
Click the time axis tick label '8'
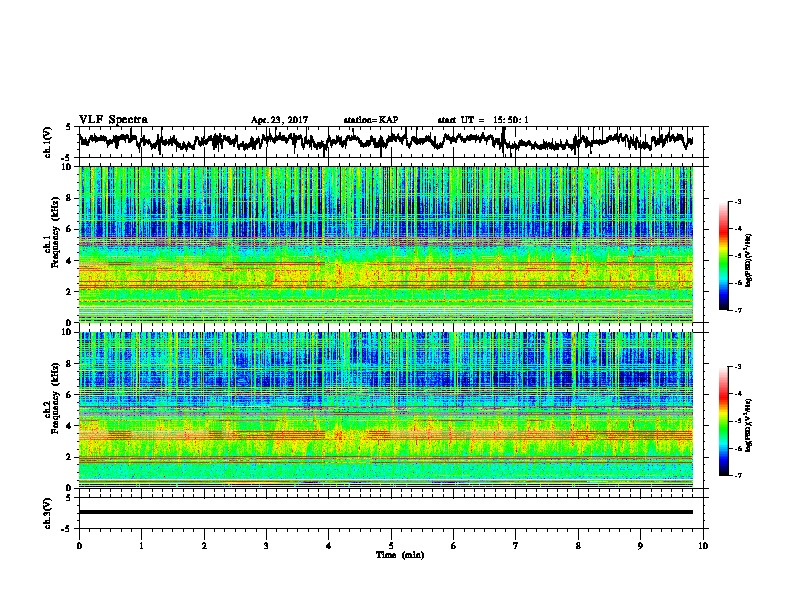point(578,546)
